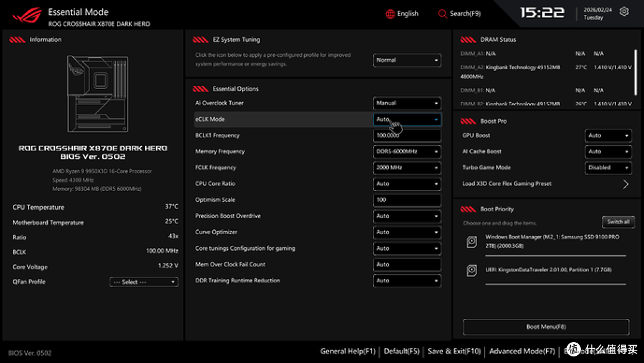Click the Core Voltage 1.252 V value
The height and width of the screenshot is (363, 644).
point(168,266)
